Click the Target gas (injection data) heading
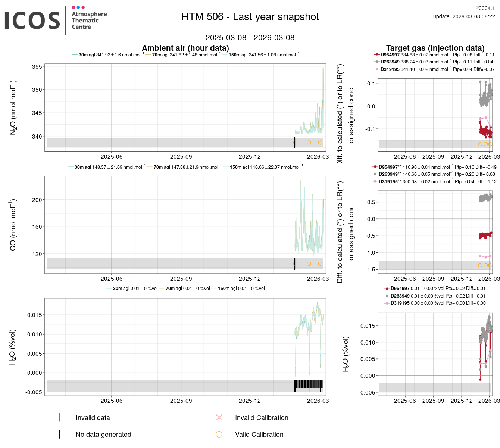The height and width of the screenshot is (448, 500). pos(435,48)
